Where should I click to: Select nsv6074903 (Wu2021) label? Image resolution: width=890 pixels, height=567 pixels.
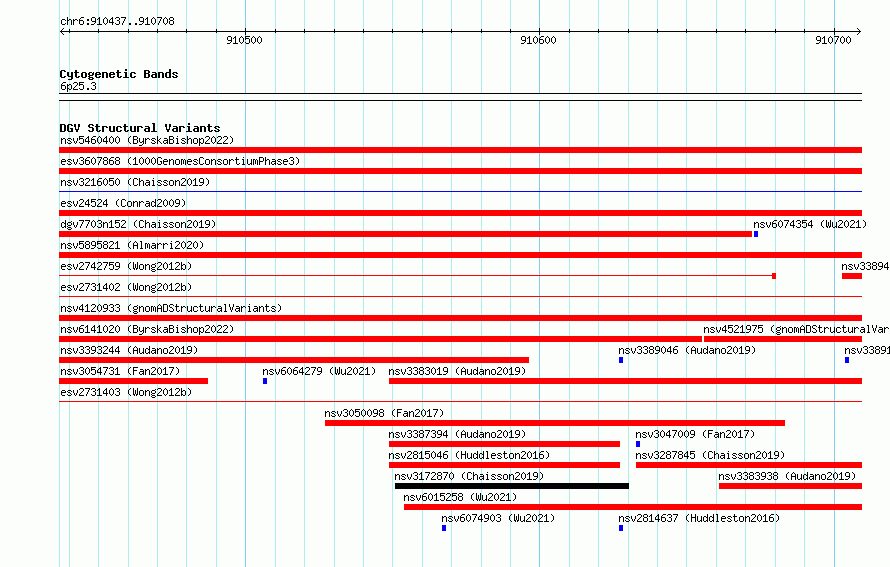(x=498, y=518)
